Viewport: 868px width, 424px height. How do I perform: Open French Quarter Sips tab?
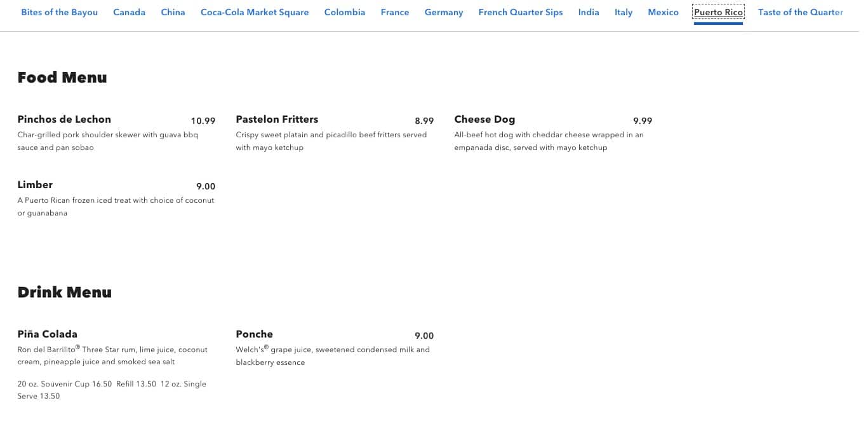point(521,12)
